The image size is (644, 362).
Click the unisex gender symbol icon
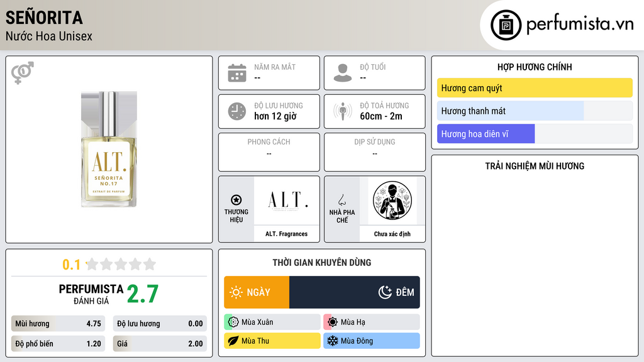[22, 73]
